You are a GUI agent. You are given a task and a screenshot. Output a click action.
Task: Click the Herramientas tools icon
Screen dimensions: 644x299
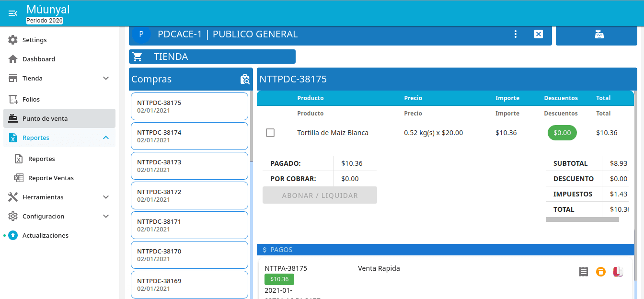(13, 197)
